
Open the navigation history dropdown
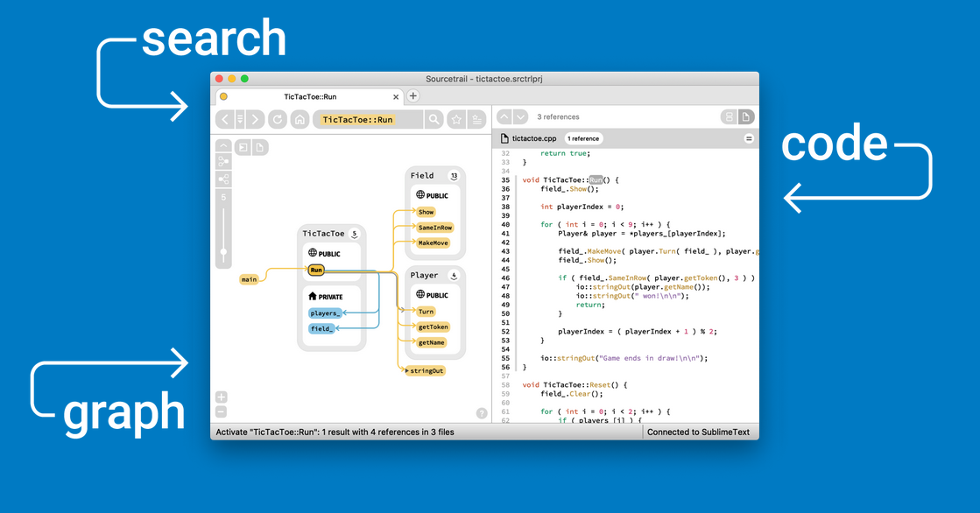(240, 119)
